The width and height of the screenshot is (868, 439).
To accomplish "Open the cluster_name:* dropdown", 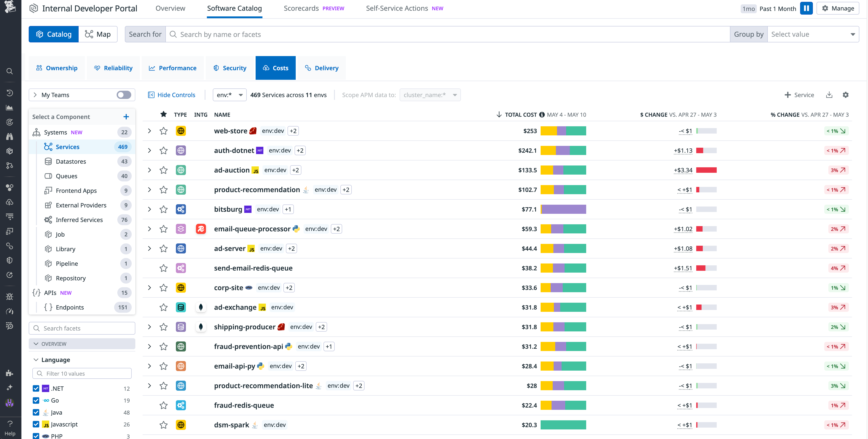I will point(430,95).
